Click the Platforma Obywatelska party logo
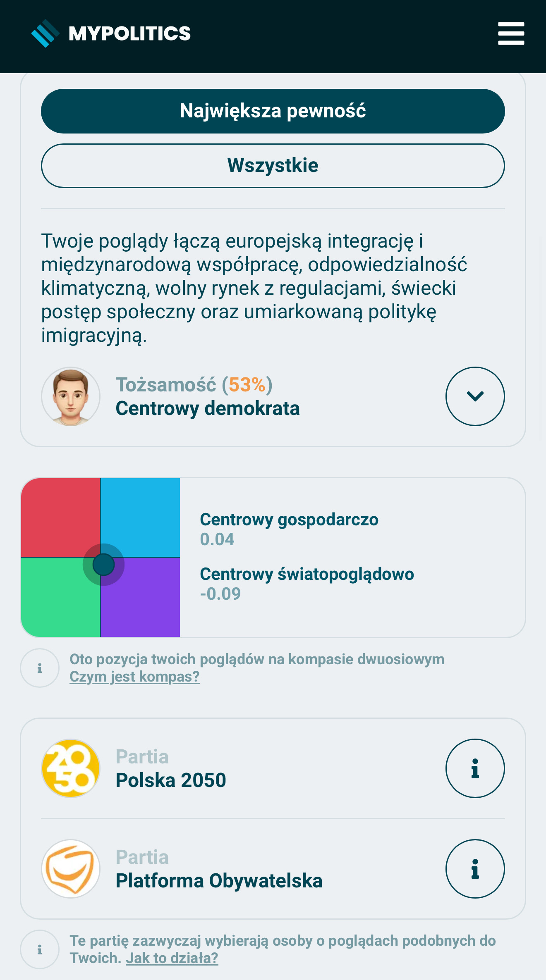The height and width of the screenshot is (980, 546). [x=71, y=868]
